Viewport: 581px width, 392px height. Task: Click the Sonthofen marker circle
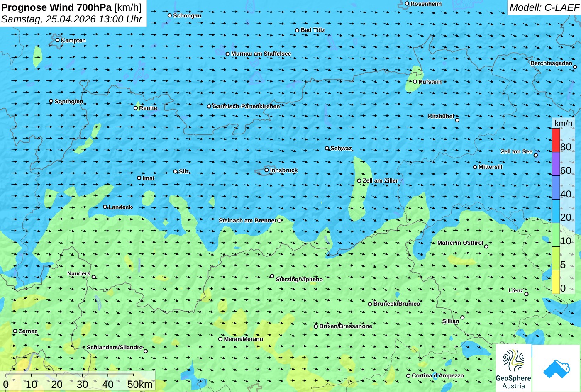[51, 101]
